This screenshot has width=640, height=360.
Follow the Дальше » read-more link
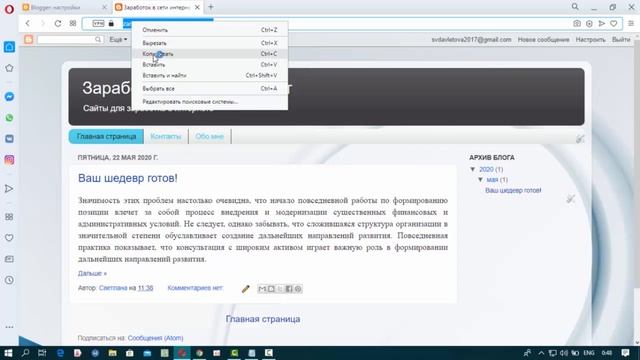point(92,273)
